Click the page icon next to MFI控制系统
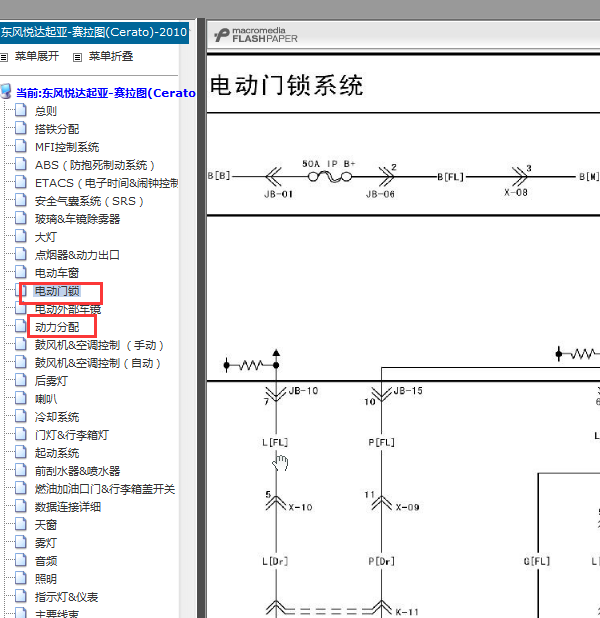Image resolution: width=600 pixels, height=618 pixels. [x=21, y=146]
